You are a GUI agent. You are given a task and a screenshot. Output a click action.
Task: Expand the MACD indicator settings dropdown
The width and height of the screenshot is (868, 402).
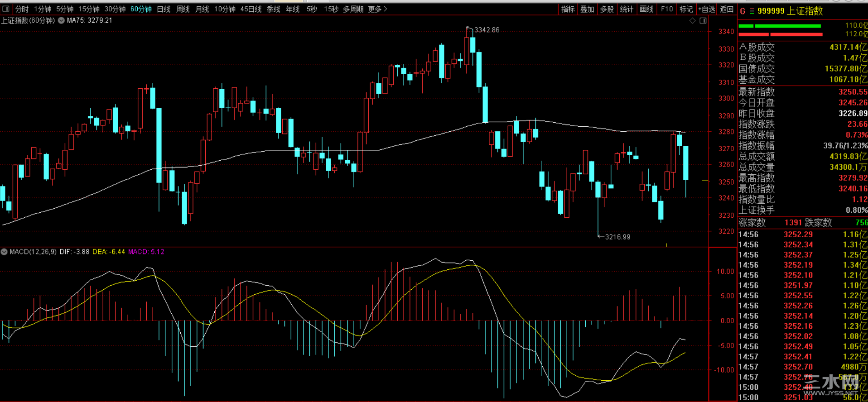(x=4, y=252)
